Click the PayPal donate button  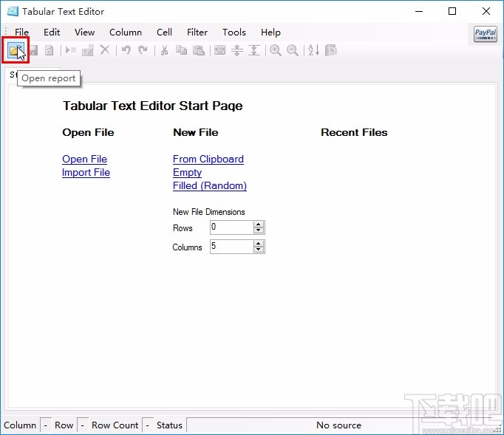point(486,34)
